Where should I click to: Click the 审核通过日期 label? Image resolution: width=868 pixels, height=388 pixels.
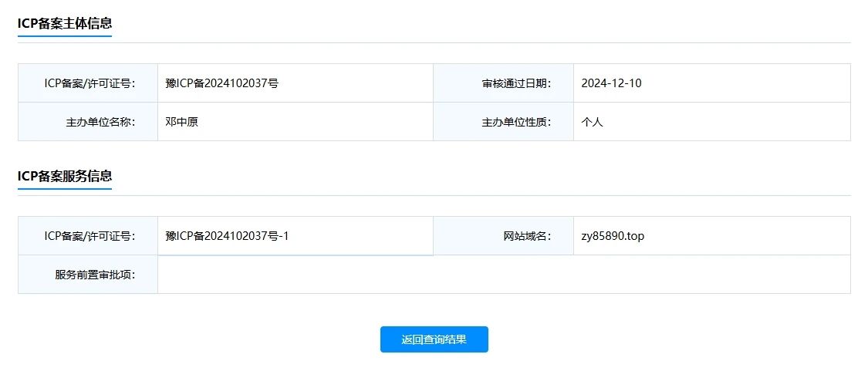pyautogui.click(x=516, y=83)
